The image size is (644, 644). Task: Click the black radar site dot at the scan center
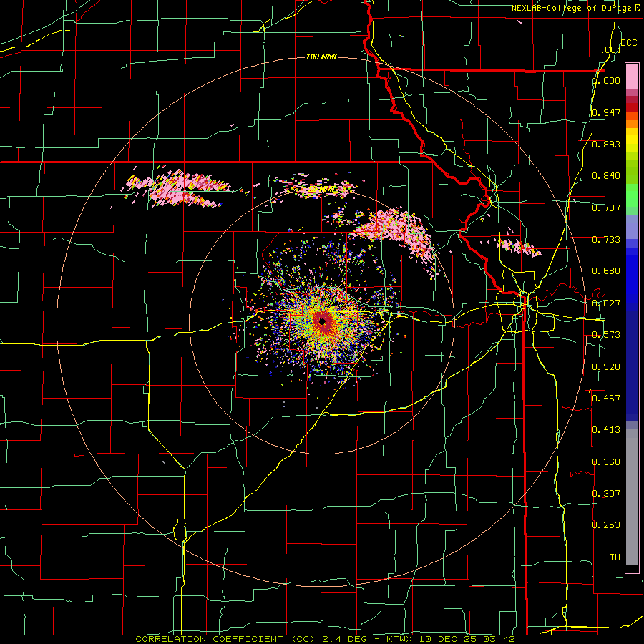[322, 321]
